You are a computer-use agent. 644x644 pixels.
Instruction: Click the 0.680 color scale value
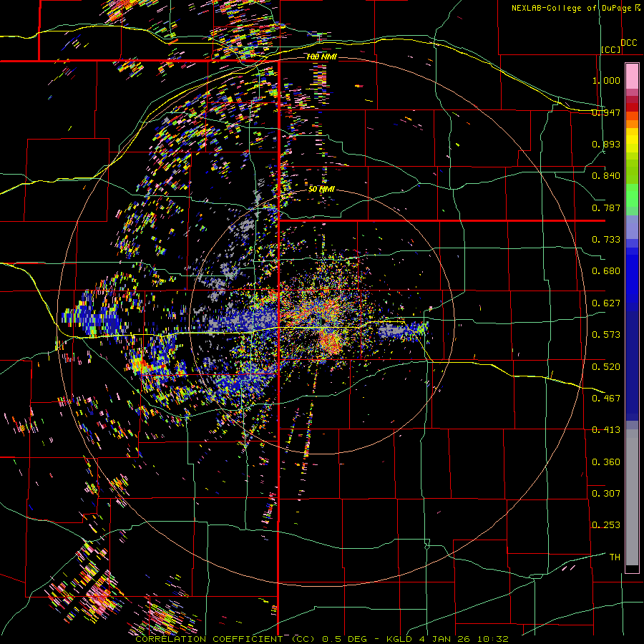tap(606, 271)
